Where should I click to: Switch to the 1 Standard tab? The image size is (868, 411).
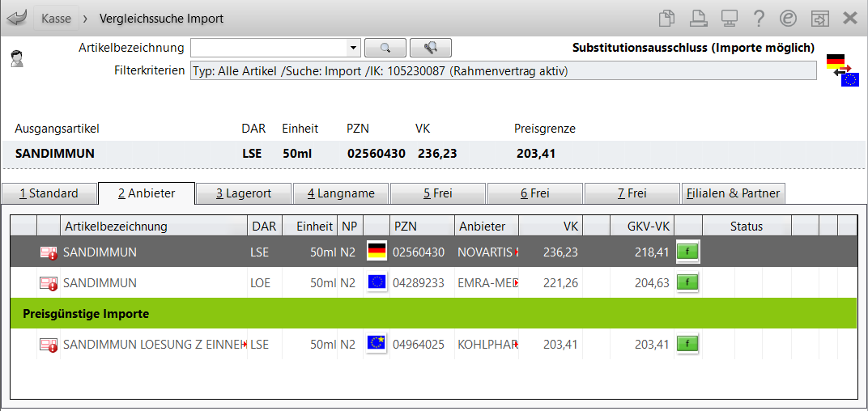click(x=49, y=193)
